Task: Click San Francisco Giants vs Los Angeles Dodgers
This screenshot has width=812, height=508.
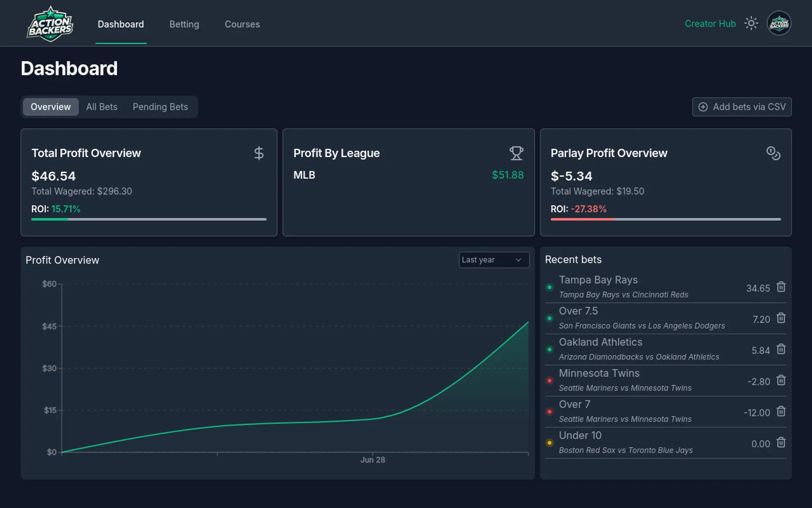Action: click(x=642, y=326)
